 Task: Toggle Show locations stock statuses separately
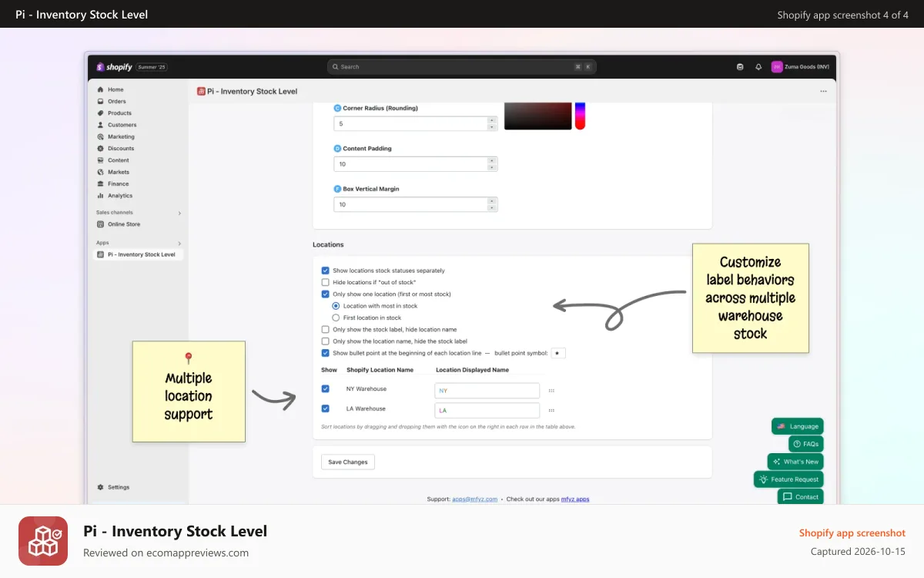(x=325, y=271)
